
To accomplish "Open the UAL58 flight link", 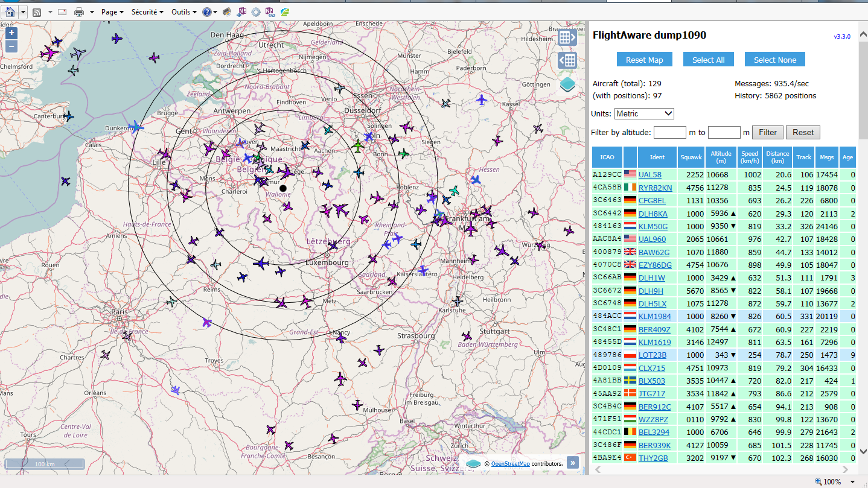I will pos(649,175).
